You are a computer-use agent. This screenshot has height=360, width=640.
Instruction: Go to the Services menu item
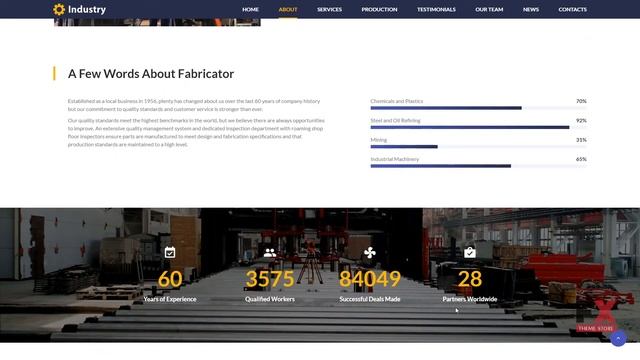[329, 9]
